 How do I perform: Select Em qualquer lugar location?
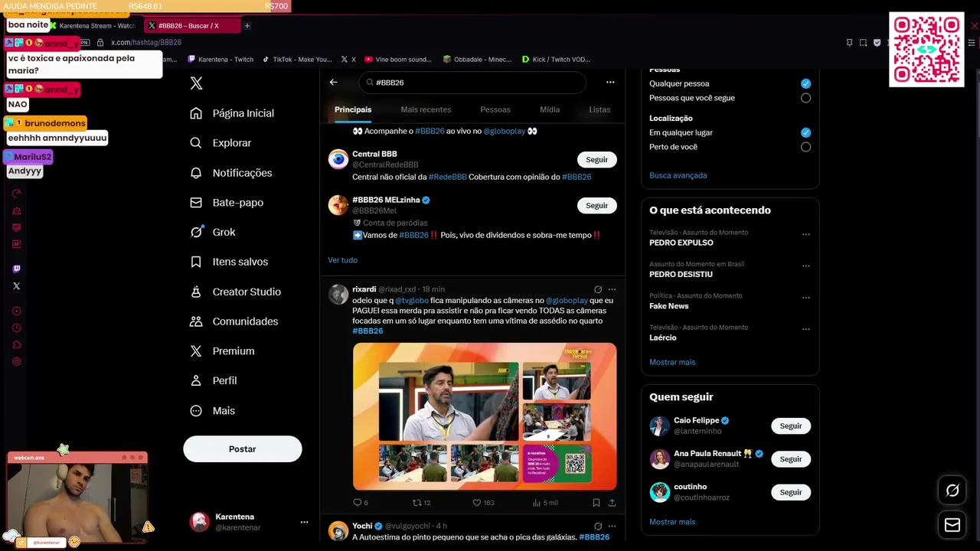pyautogui.click(x=805, y=132)
